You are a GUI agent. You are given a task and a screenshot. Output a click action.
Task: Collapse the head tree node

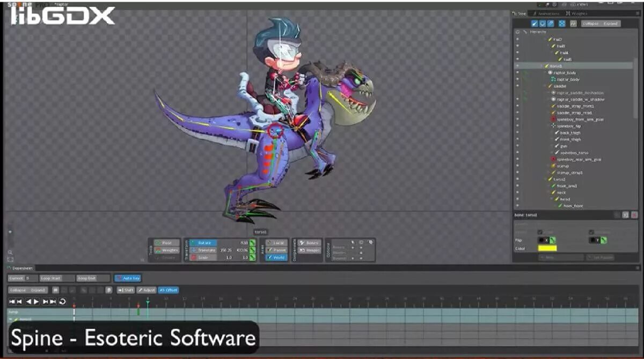click(552, 199)
